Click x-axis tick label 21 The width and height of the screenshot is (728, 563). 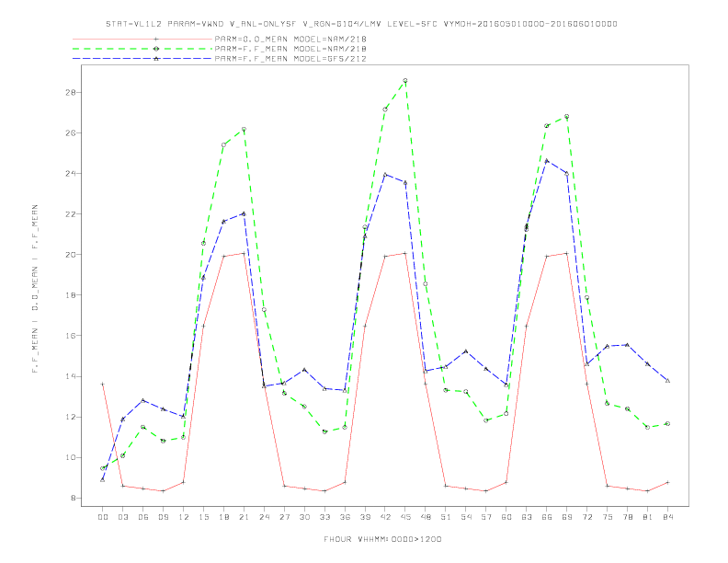pos(244,517)
